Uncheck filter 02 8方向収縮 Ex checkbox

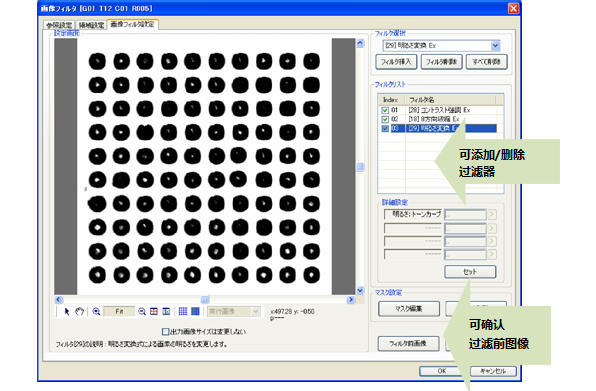click(385, 119)
